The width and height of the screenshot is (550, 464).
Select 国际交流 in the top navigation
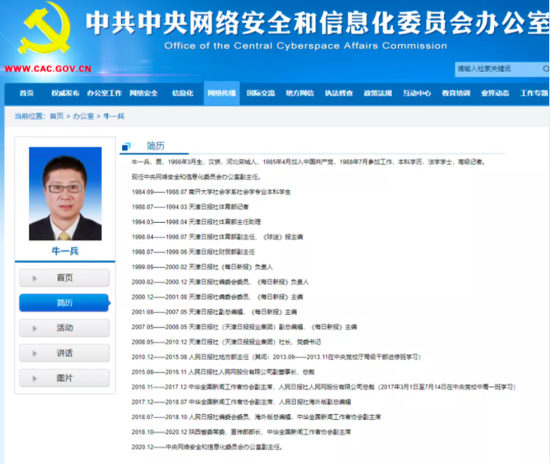click(261, 93)
